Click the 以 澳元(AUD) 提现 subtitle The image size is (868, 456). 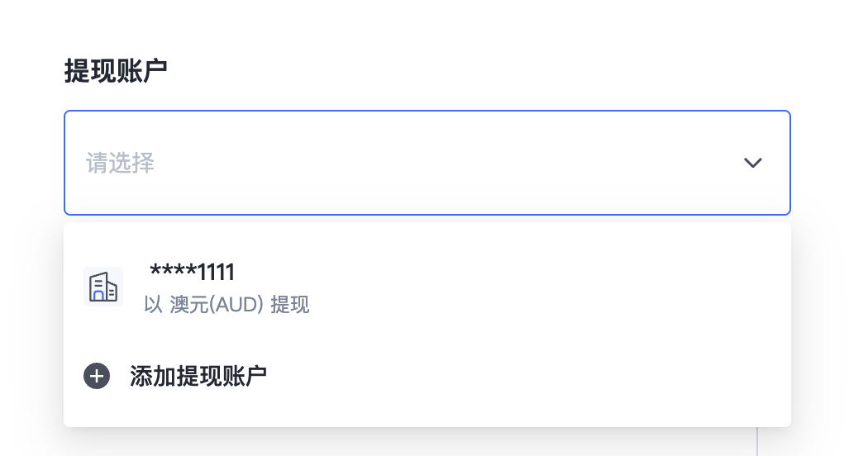coord(227,304)
